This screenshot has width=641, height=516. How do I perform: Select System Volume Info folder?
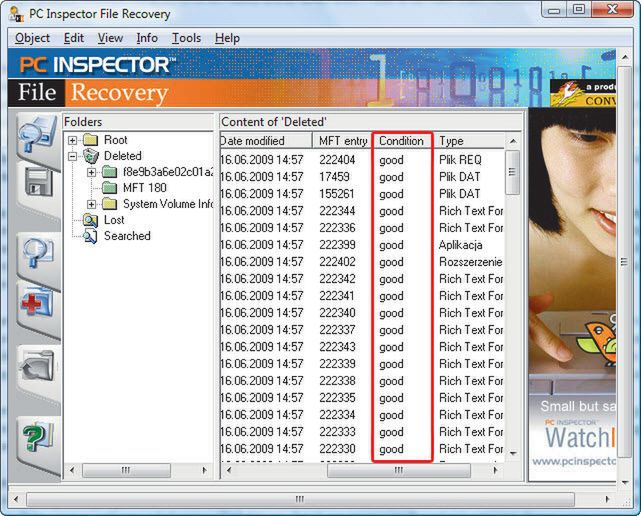click(x=168, y=204)
